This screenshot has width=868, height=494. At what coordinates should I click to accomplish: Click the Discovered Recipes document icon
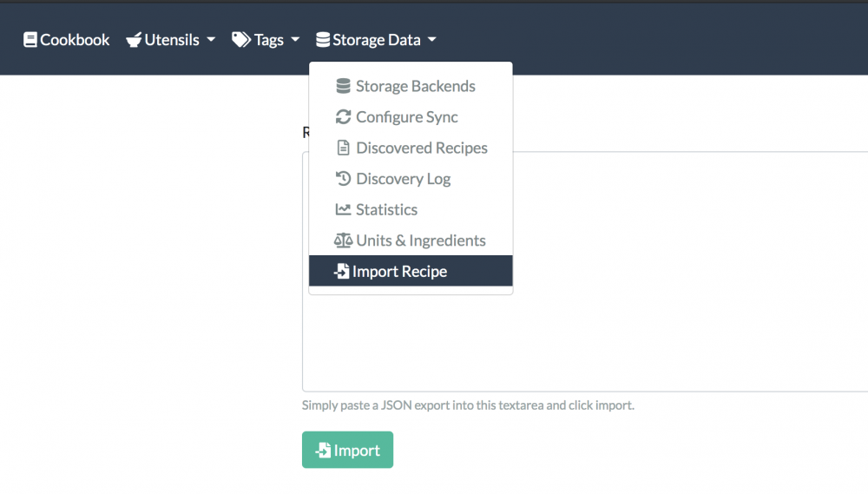click(x=343, y=148)
